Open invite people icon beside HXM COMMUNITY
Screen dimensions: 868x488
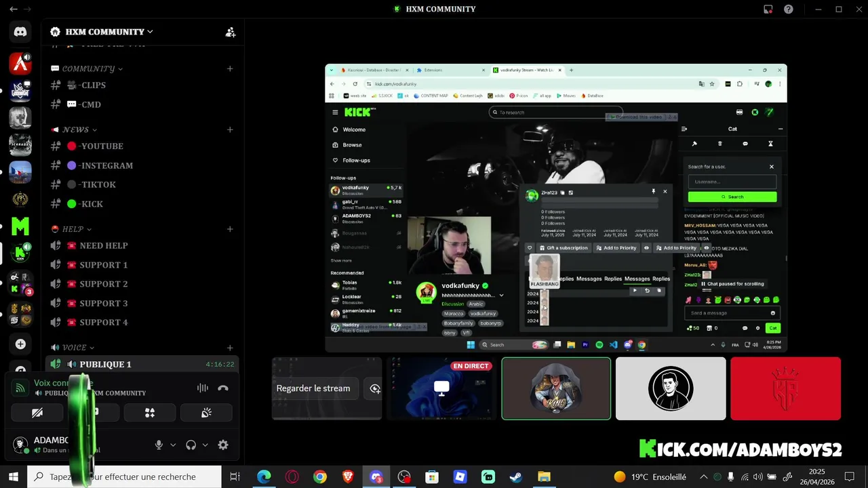click(x=231, y=32)
